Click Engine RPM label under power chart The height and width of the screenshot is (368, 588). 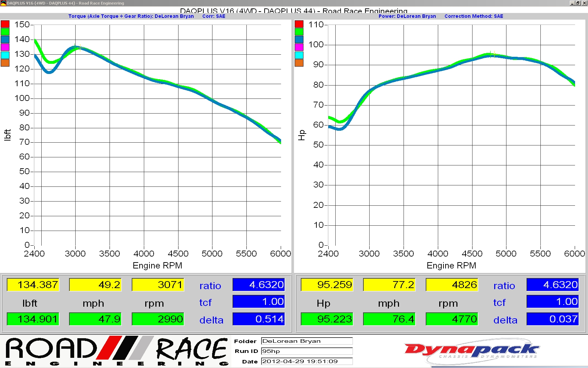[451, 266]
